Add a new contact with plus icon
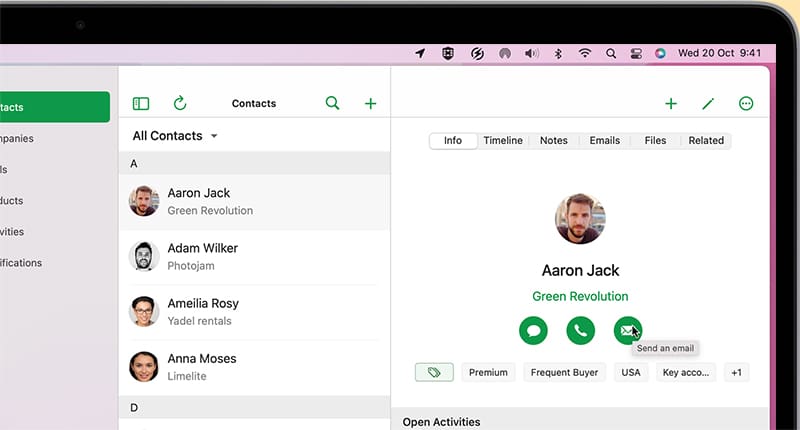 coord(370,103)
